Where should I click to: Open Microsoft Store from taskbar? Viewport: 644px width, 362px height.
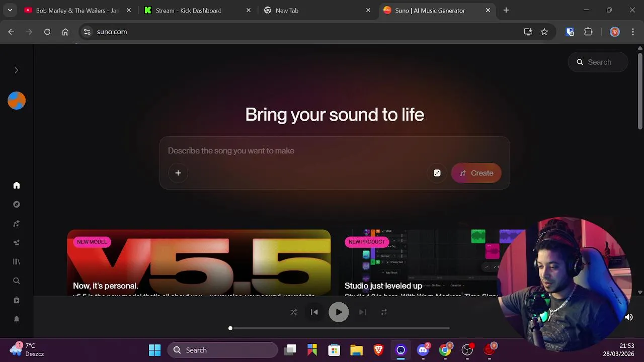(334, 350)
